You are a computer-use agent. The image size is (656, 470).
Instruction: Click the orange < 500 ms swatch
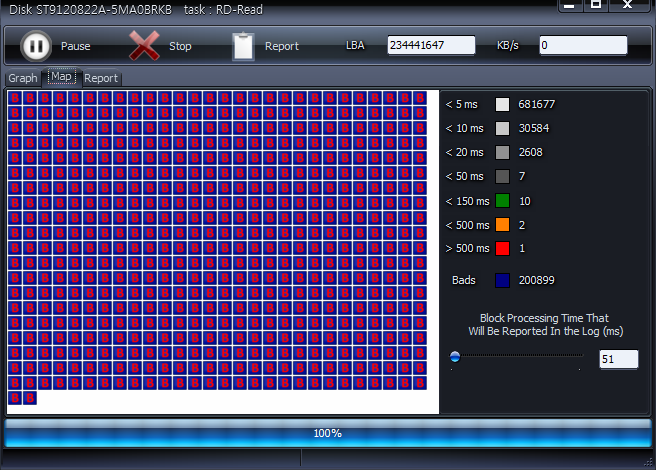[x=503, y=225]
